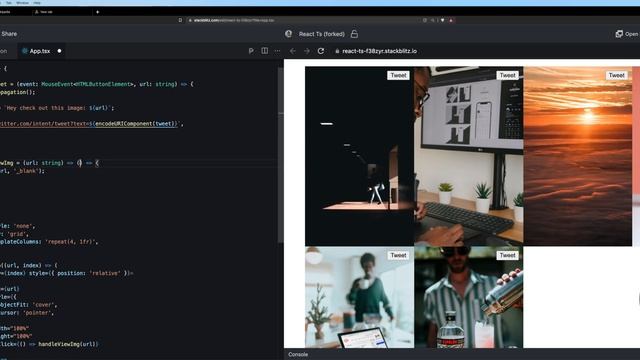The image size is (640, 360).
Task: Click the 'repeat(4, 1fr)' string in code
Action: (71, 242)
